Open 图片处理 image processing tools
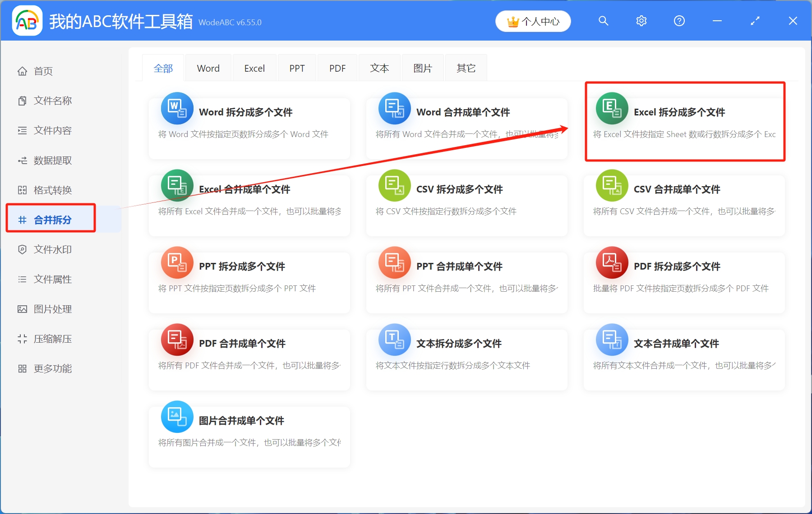812x514 pixels. click(x=52, y=309)
